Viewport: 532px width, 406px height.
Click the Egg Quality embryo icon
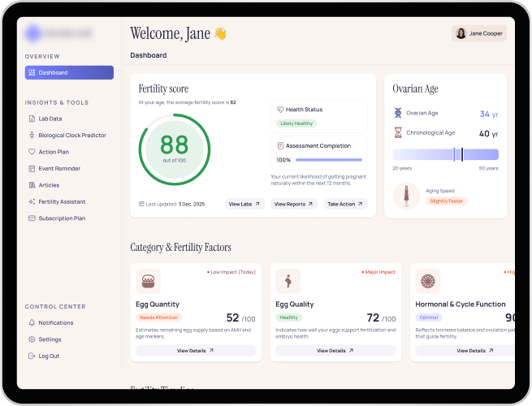coord(288,282)
